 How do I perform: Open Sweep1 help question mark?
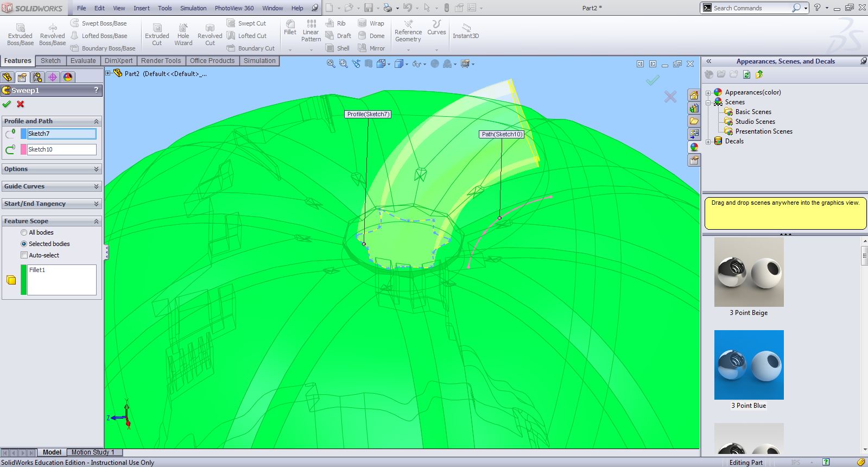pyautogui.click(x=96, y=90)
